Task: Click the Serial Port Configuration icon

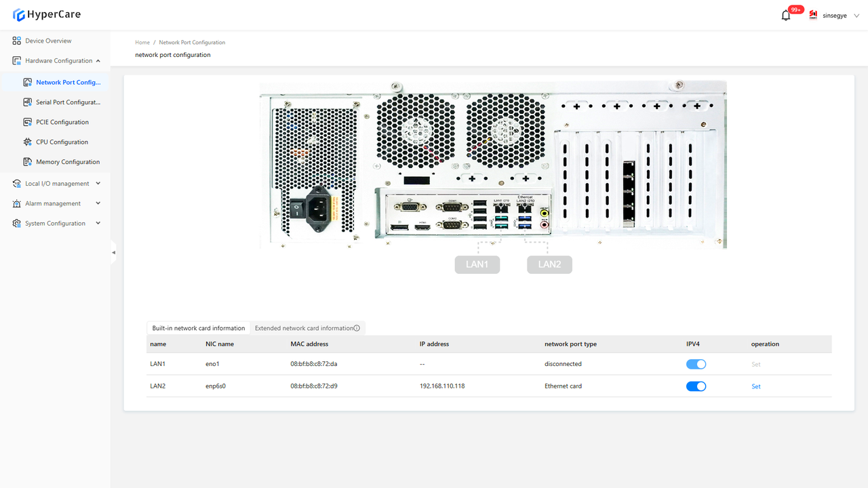Action: 28,102
